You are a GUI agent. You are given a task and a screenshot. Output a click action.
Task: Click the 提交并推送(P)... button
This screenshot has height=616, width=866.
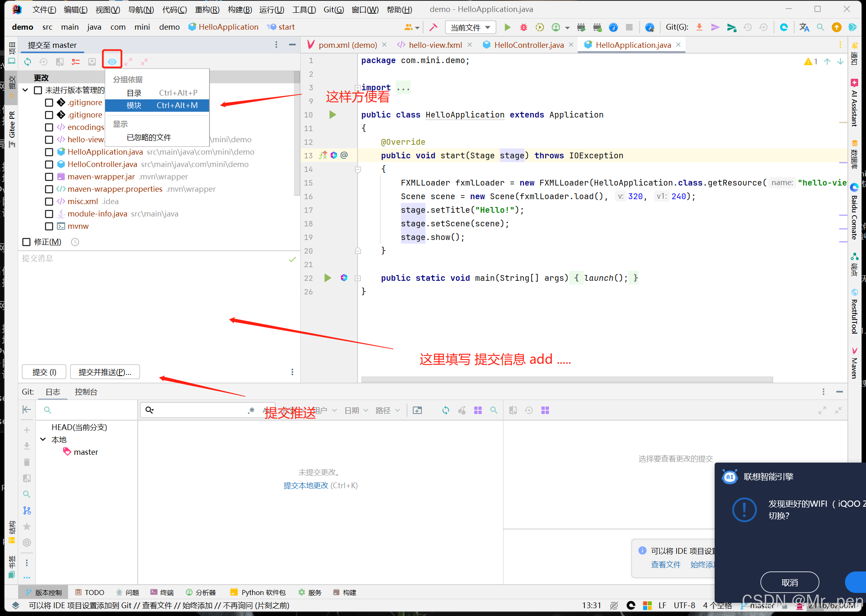point(105,372)
